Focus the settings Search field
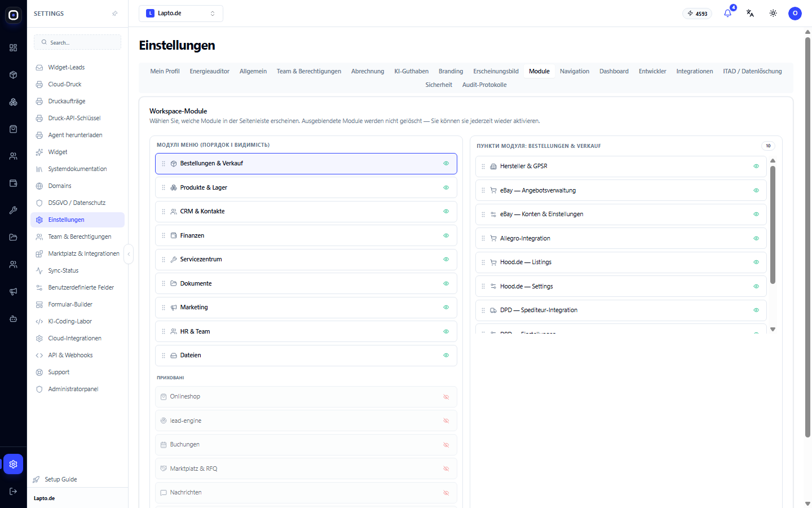Image resolution: width=812 pixels, height=508 pixels. pyautogui.click(x=78, y=42)
